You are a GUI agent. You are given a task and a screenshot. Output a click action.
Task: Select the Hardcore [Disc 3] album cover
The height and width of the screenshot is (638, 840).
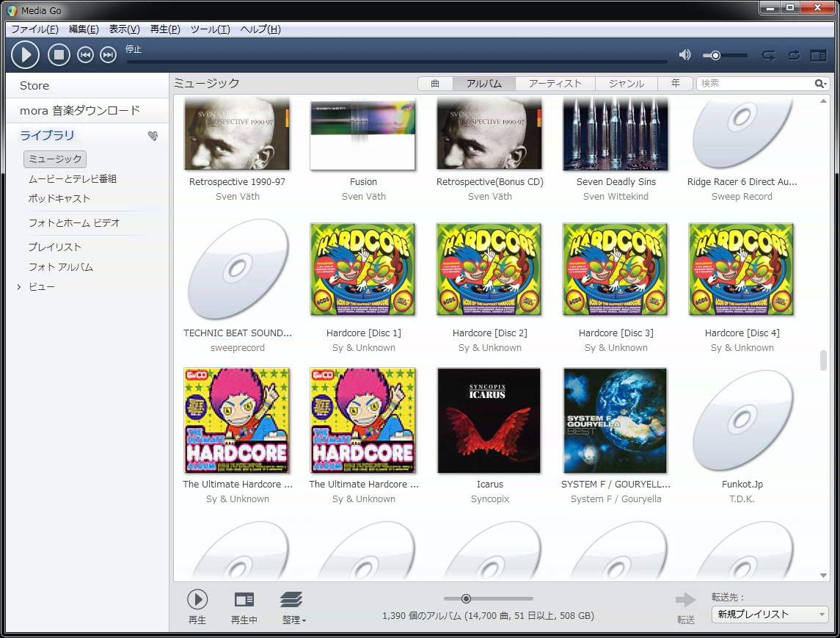pyautogui.click(x=615, y=269)
